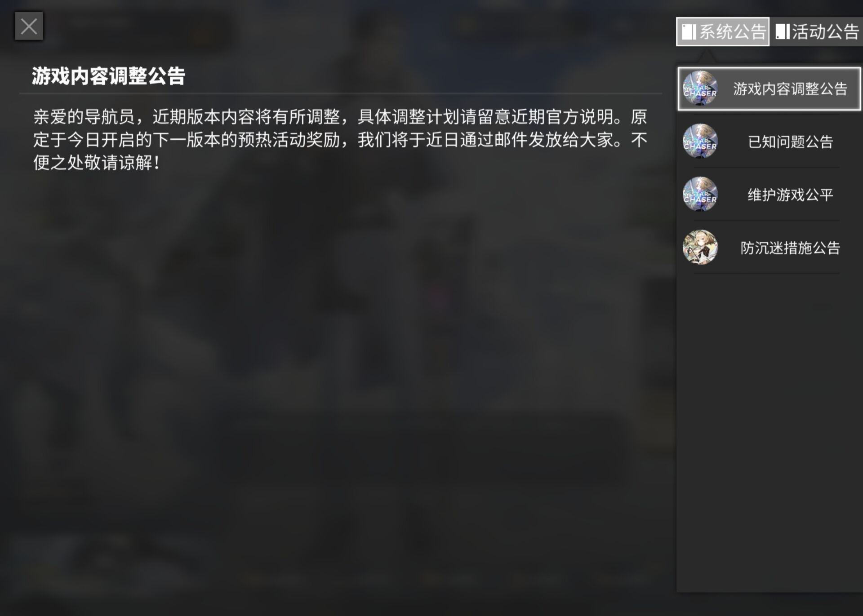The width and height of the screenshot is (863, 616).
Task: Click the pointer arrow beneath 系统公告 tab
Action: click(x=707, y=55)
